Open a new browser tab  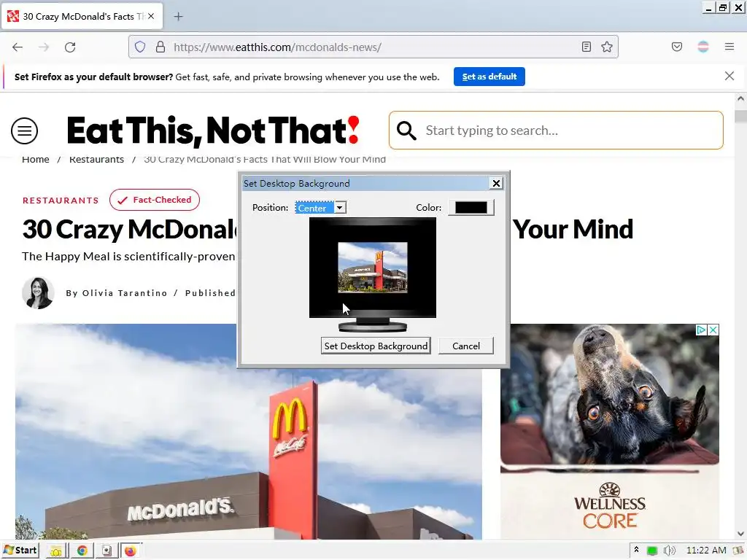coord(178,17)
